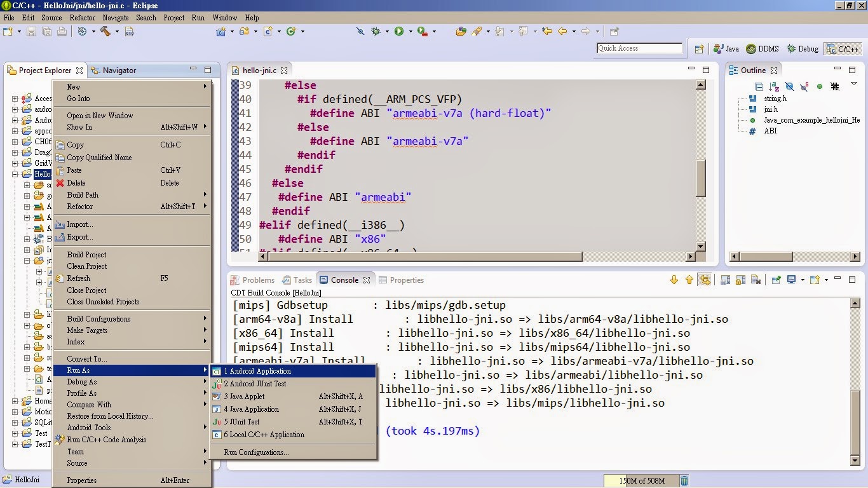Toggle Hide Fields in Outline toolbar
Viewport: 868px width, 488px height.
[789, 86]
